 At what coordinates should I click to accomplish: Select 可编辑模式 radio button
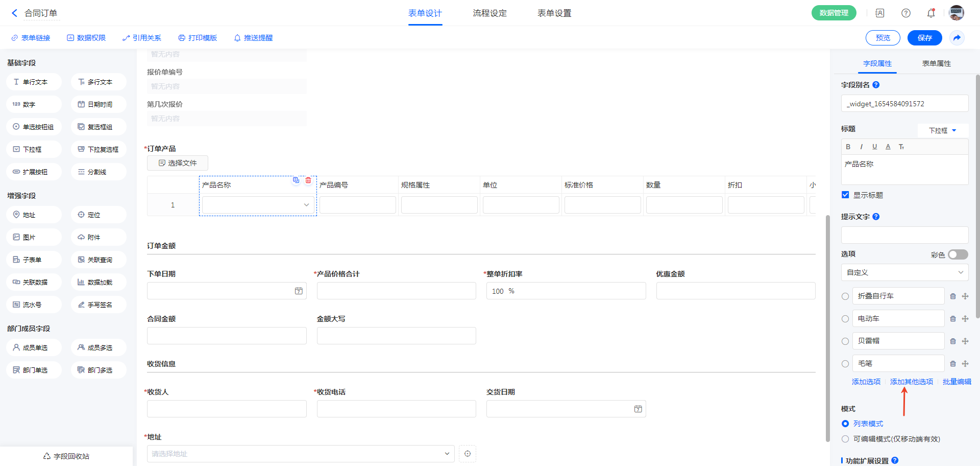click(x=845, y=439)
